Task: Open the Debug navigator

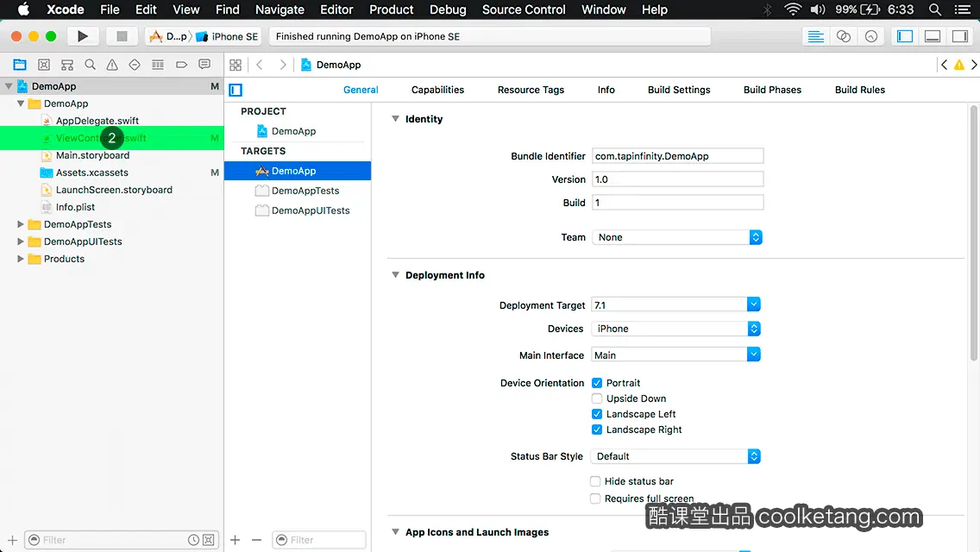Action: pyautogui.click(x=158, y=65)
